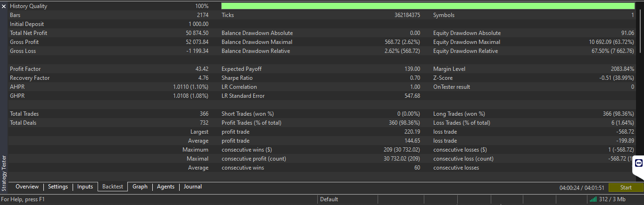The height and width of the screenshot is (205, 644).
Task: View the Journal tab
Action: 193,187
